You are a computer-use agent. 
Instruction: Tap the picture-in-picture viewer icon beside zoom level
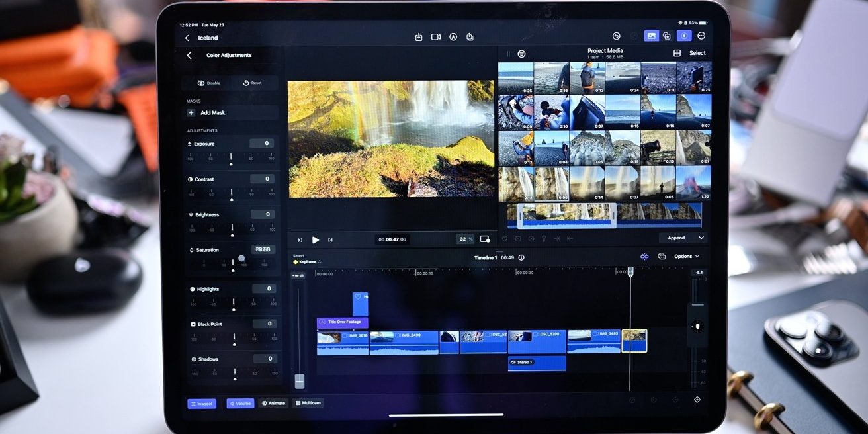485,239
